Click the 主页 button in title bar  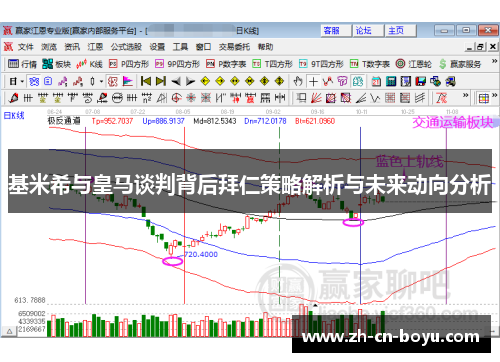pos(400,31)
